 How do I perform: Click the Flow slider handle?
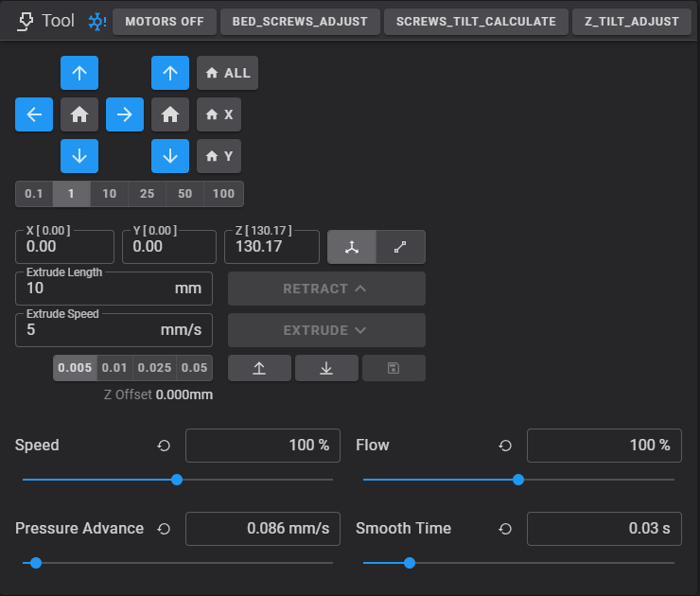[518, 480]
